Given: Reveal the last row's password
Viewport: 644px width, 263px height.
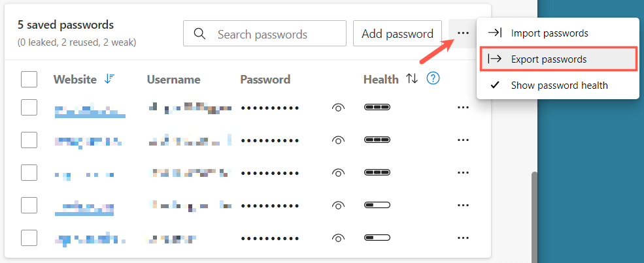Looking at the screenshot, I should click(338, 238).
